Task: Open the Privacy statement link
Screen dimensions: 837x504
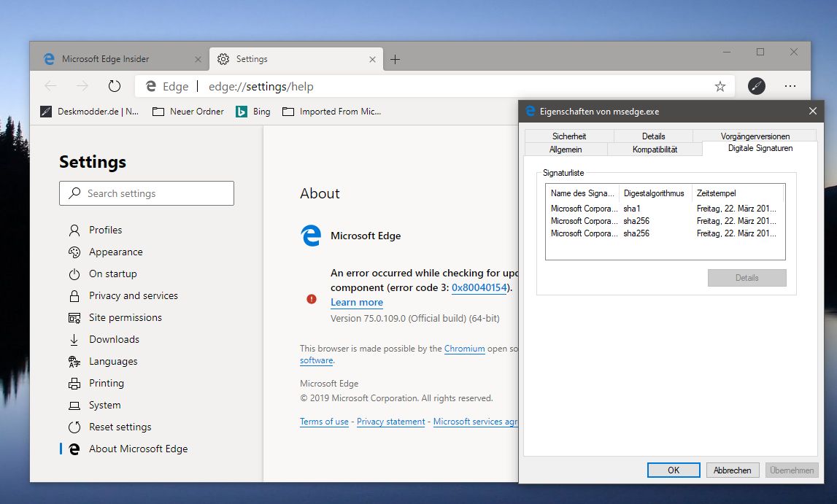Action: click(x=390, y=422)
